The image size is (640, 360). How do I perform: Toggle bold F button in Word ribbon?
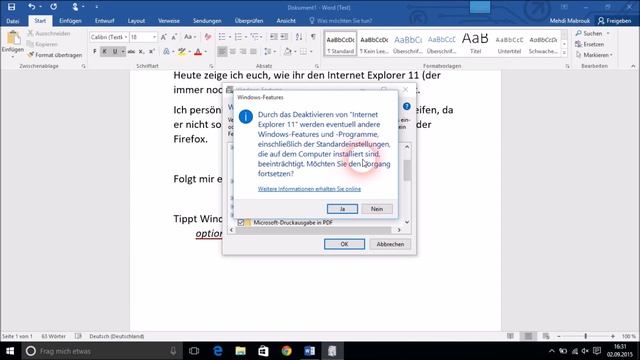tap(95, 51)
